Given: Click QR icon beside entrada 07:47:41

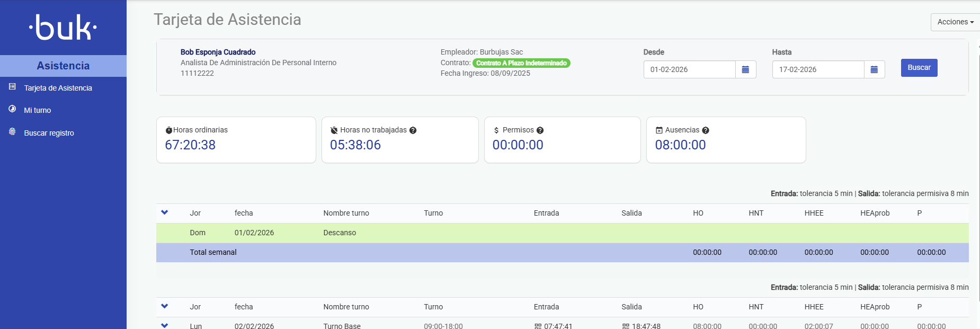Looking at the screenshot, I should click(x=538, y=326).
